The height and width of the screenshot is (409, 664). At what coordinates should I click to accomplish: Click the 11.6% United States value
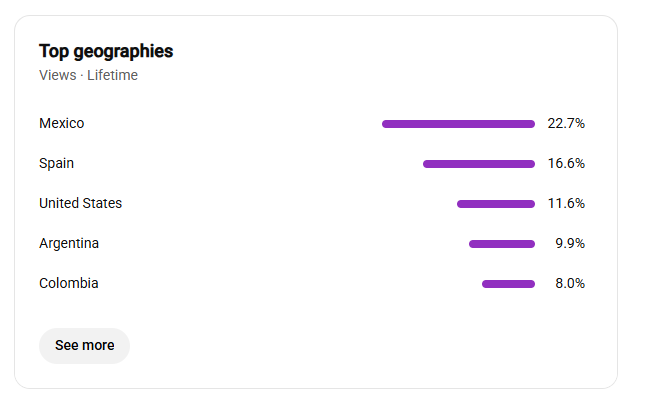pyautogui.click(x=566, y=203)
